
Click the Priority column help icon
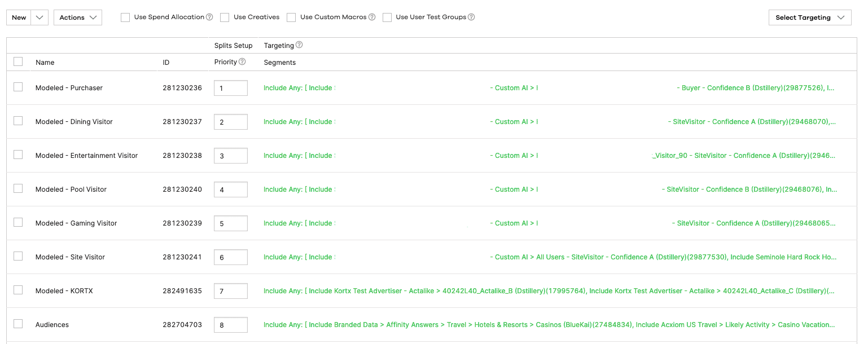[242, 62]
